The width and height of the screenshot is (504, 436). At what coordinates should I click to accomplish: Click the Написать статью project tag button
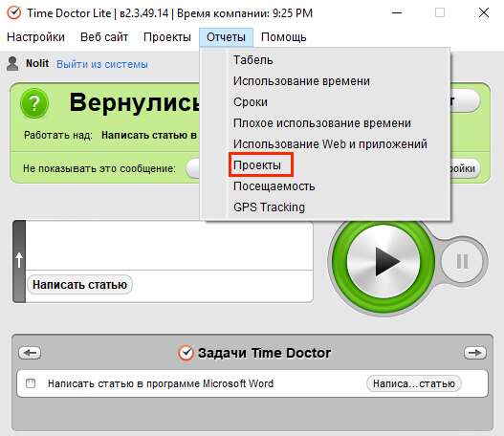(79, 285)
